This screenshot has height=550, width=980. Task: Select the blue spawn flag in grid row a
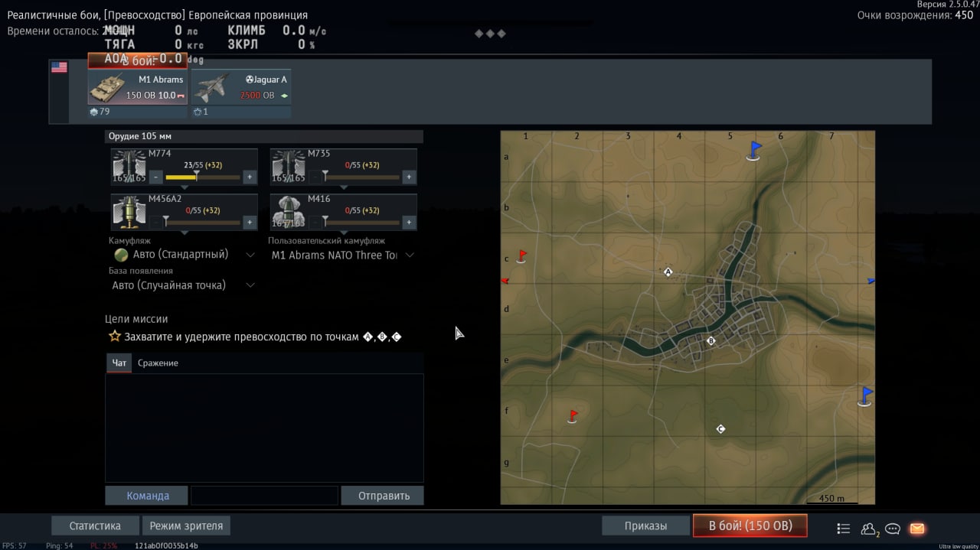point(754,150)
